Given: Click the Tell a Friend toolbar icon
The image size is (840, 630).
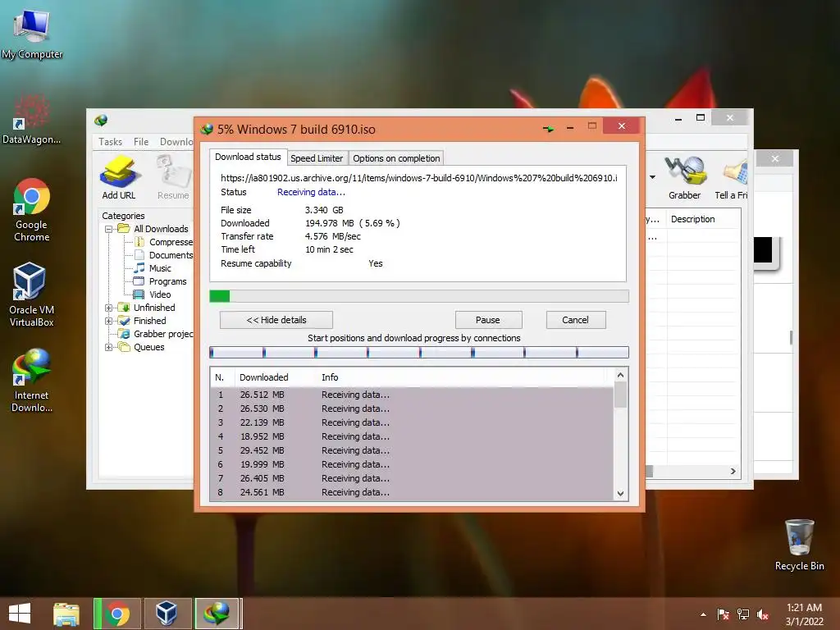Looking at the screenshot, I should tap(732, 177).
